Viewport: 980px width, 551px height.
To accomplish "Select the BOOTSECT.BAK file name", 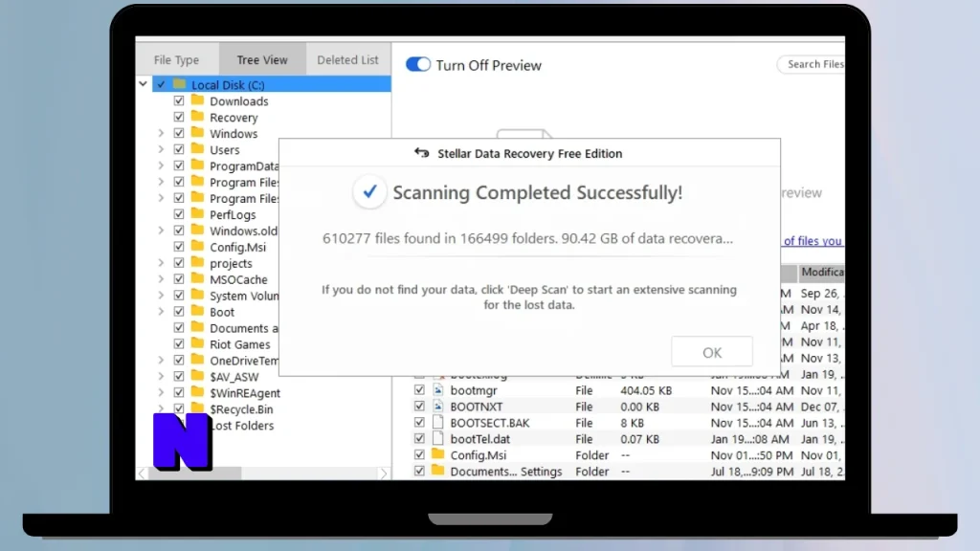I will click(489, 423).
